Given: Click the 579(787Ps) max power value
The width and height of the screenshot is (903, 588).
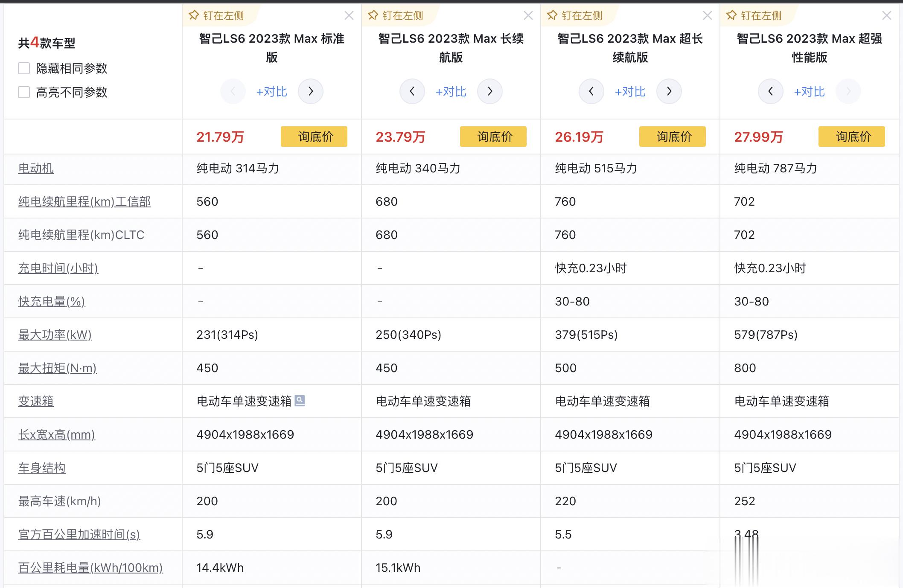Looking at the screenshot, I should pos(766,335).
